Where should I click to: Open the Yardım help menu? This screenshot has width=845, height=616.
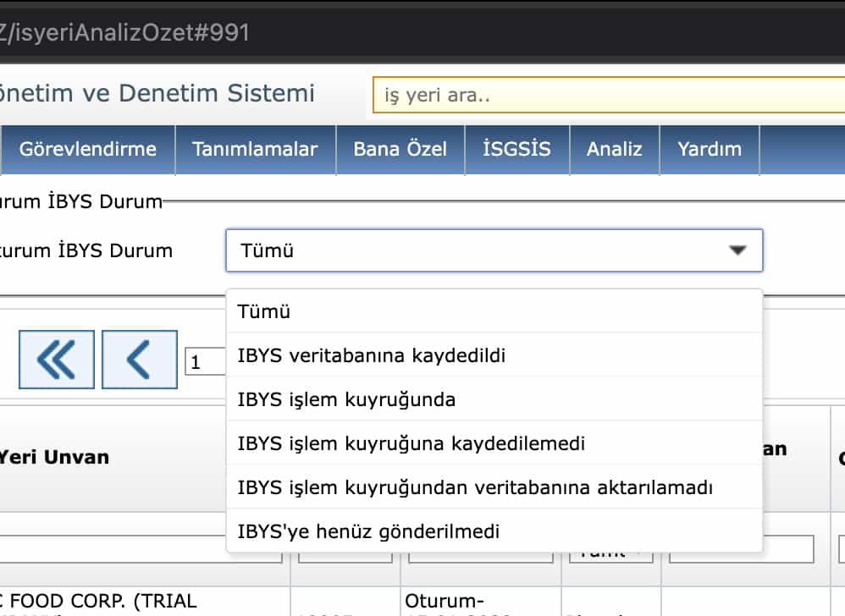(709, 150)
